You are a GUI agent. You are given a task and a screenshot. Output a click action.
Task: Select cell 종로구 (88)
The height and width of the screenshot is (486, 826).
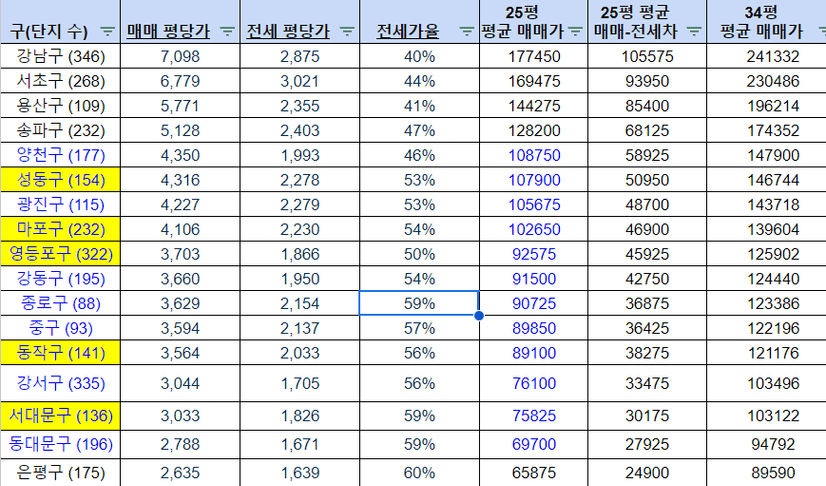(61, 303)
